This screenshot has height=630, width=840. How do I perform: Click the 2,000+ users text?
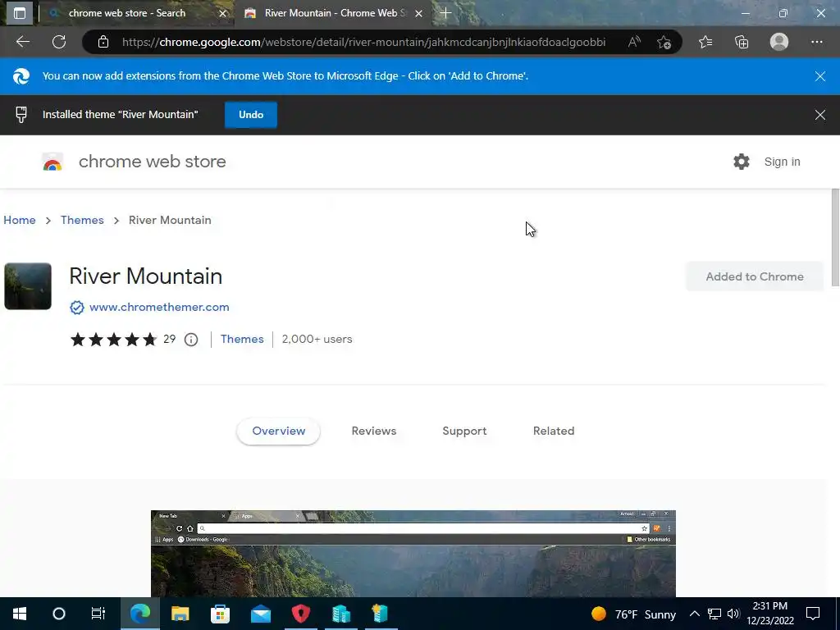click(x=317, y=339)
